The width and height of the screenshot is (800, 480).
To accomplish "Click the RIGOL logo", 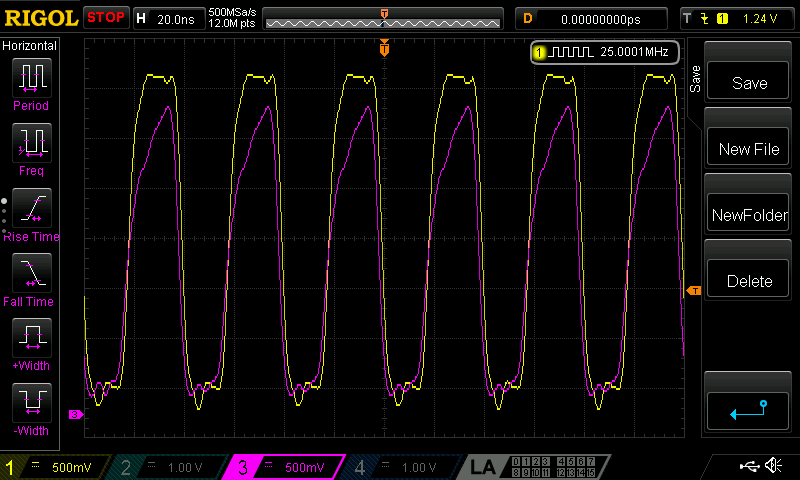I will pyautogui.click(x=41, y=18).
